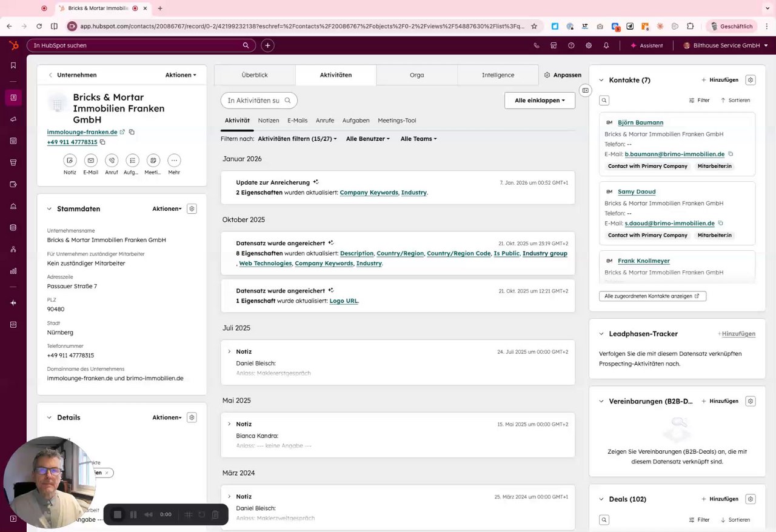
Task: Click the In Aktivitäten suchen search field
Action: point(259,101)
